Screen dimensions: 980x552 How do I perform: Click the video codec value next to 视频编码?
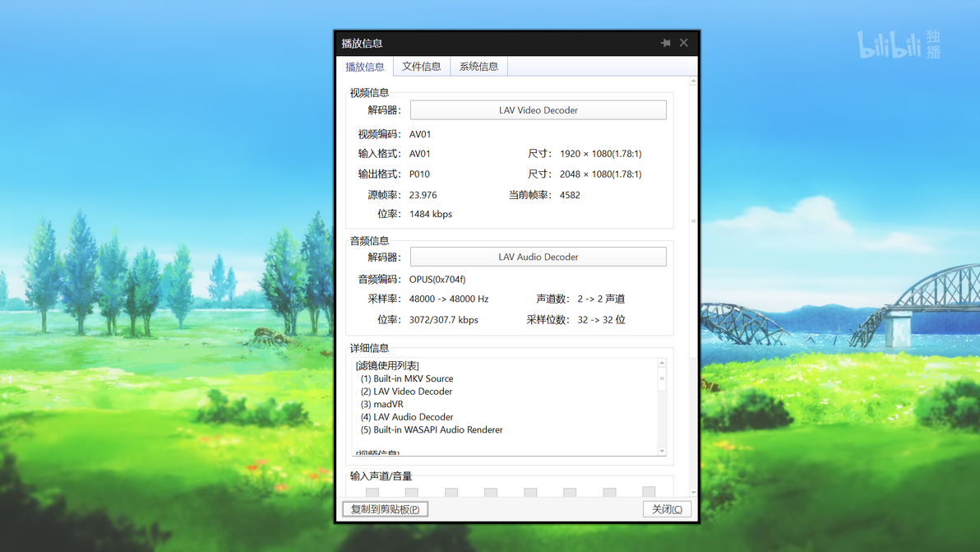pos(420,134)
